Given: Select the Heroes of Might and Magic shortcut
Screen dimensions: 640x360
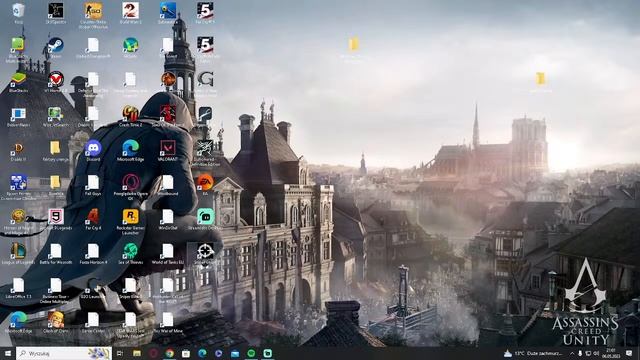Looking at the screenshot, I should pos(18,221).
